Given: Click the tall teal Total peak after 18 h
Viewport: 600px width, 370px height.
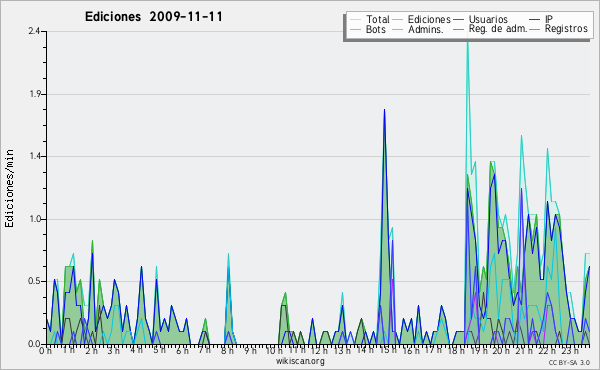Looking at the screenshot, I should coord(467,42).
